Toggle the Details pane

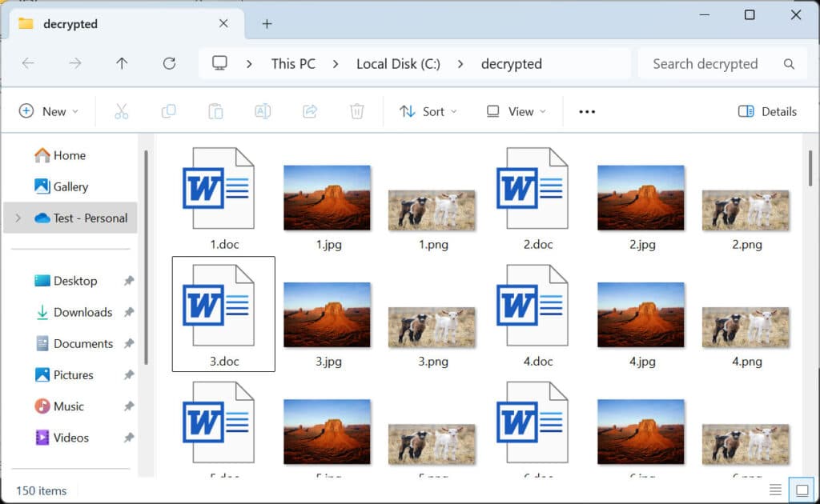(767, 111)
